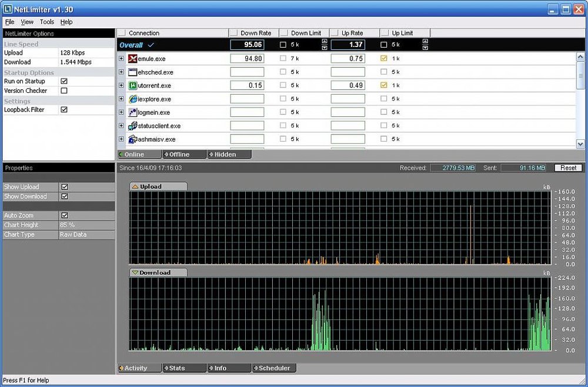The height and width of the screenshot is (387, 588).
Task: Switch to the Hidden tab
Action: pos(229,154)
